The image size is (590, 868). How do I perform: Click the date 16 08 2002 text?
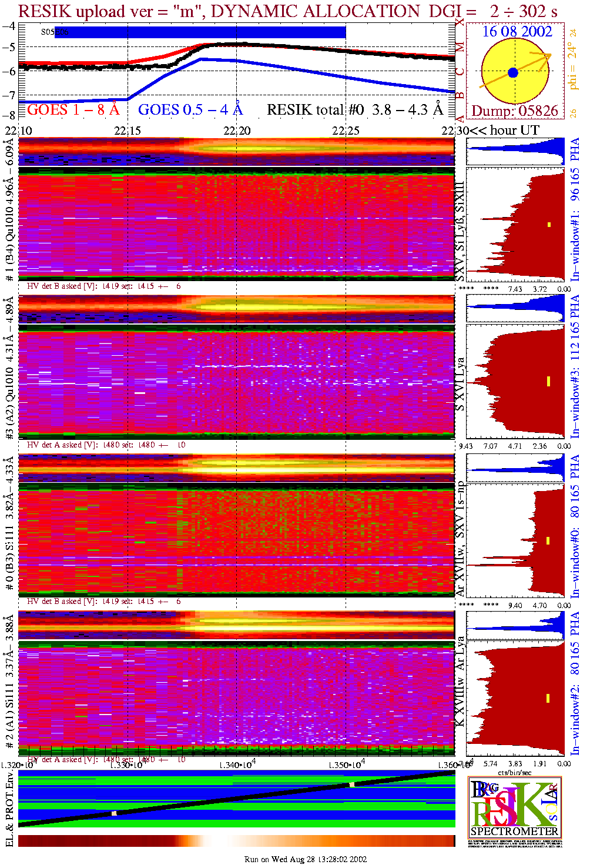(x=517, y=32)
